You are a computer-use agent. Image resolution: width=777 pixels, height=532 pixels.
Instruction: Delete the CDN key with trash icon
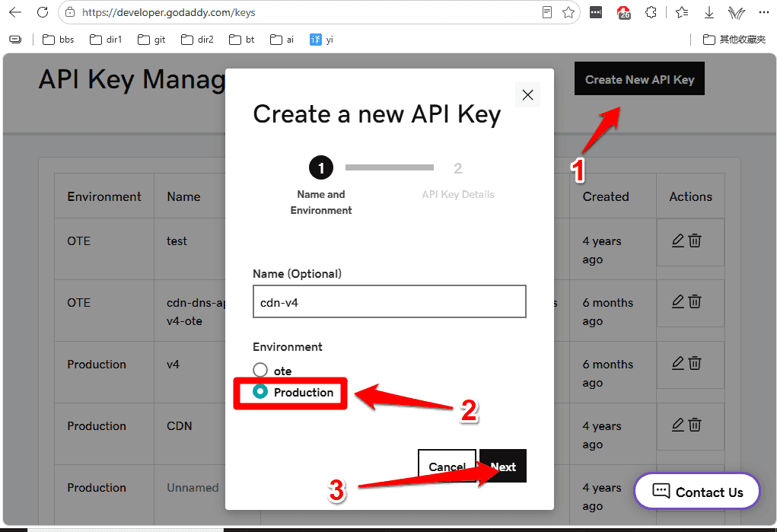[695, 425]
